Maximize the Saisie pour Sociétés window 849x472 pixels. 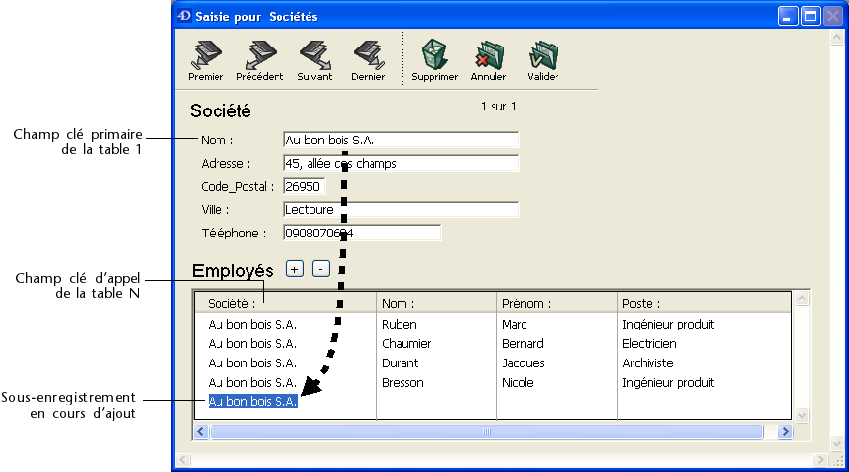coord(811,16)
